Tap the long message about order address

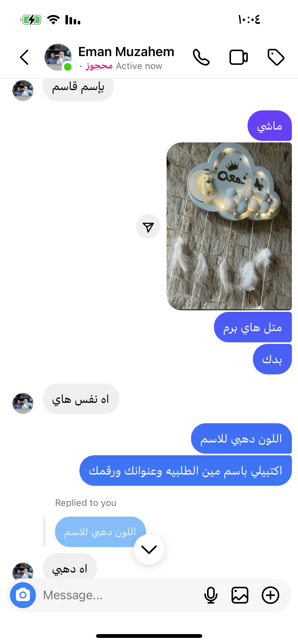click(186, 471)
